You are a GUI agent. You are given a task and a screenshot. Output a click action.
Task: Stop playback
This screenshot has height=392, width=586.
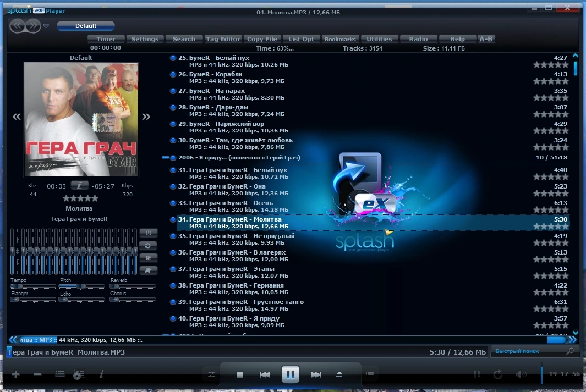(x=239, y=374)
